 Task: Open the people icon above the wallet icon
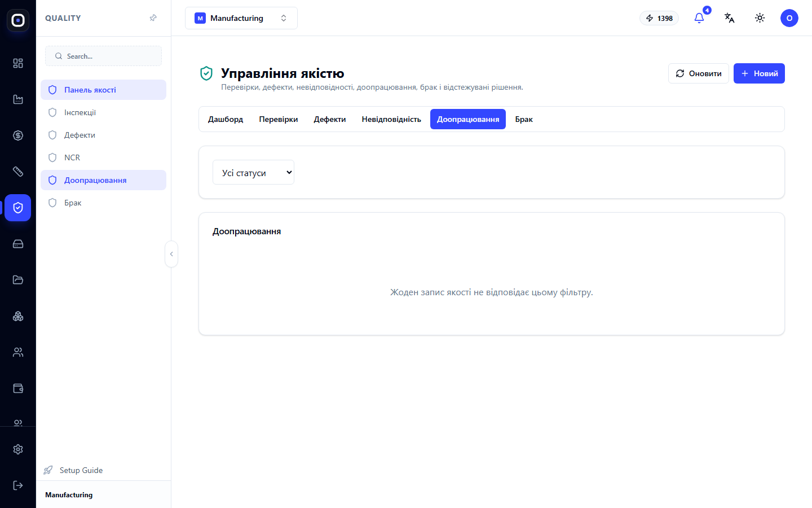pos(18,352)
